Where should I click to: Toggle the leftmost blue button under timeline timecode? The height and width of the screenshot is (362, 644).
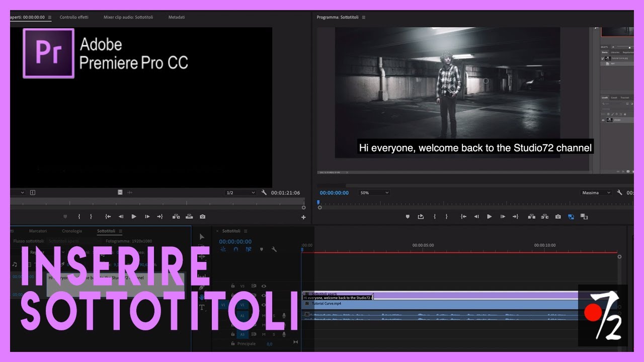(x=223, y=249)
